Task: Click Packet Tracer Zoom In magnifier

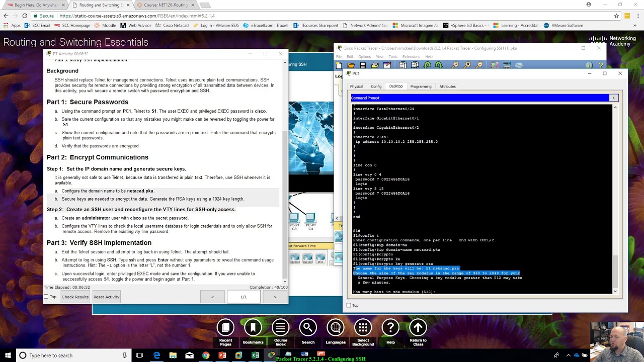Action: [455, 65]
